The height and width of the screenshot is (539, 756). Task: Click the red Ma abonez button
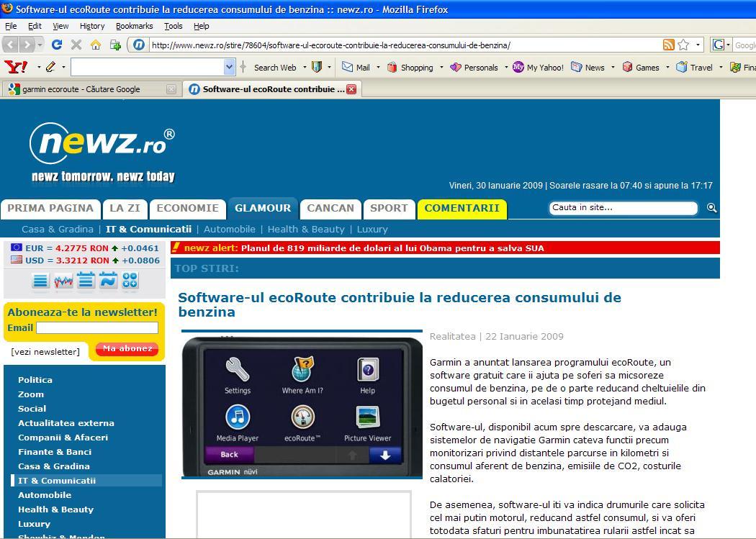127,349
